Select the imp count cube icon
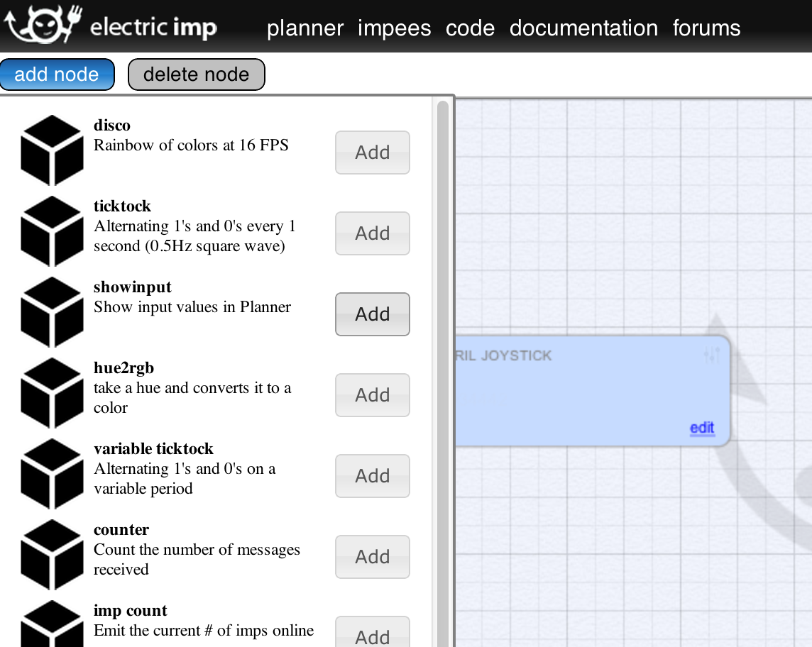 pos(51,624)
